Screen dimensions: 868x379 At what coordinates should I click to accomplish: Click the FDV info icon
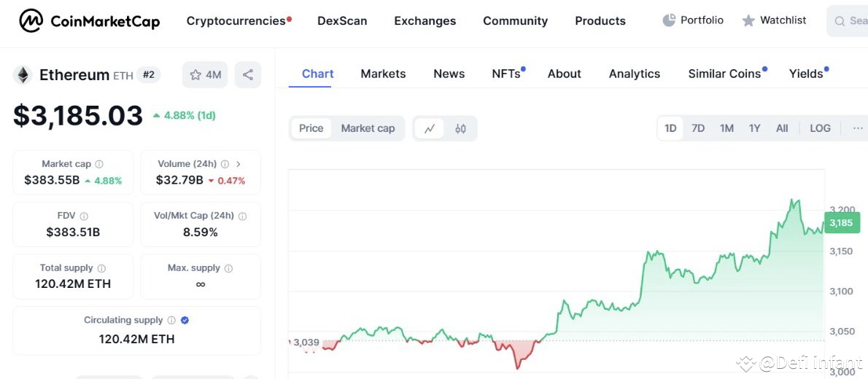point(84,216)
